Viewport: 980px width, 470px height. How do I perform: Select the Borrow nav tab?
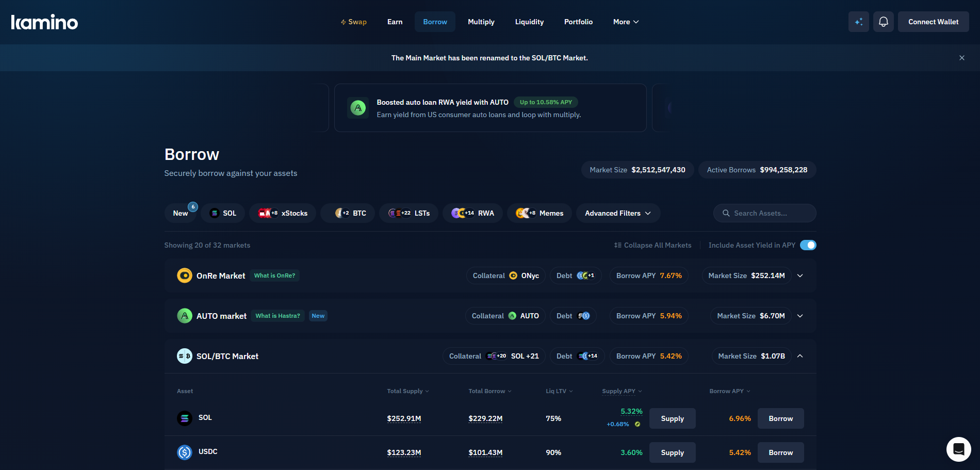435,22
